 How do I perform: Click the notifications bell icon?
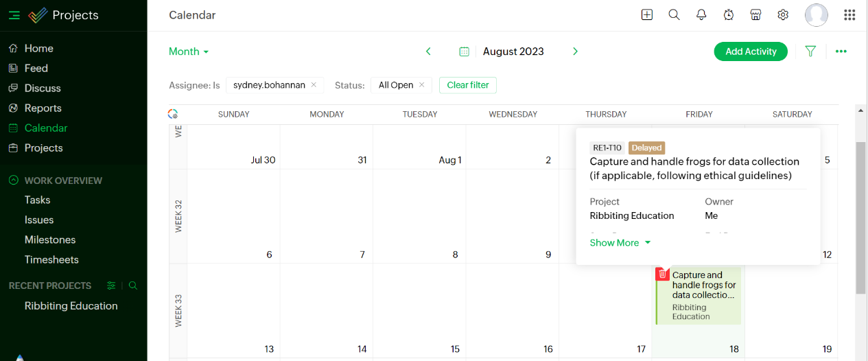[701, 14]
